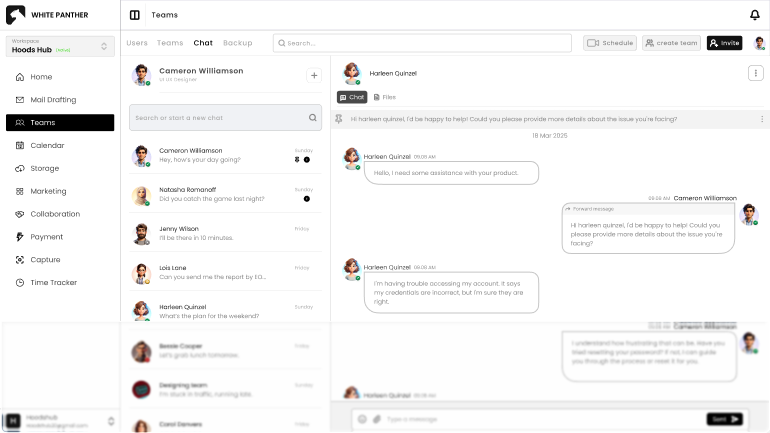Viewport: 770px width, 433px height.
Task: Expand the Hoods Hub workspace selector
Action: coord(105,46)
